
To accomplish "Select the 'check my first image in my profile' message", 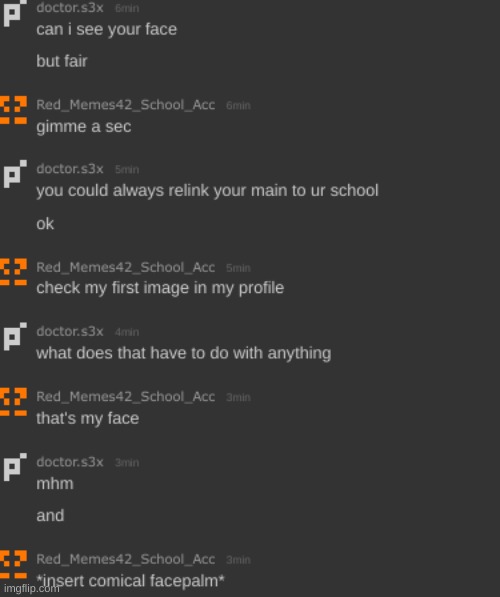I will [160, 288].
